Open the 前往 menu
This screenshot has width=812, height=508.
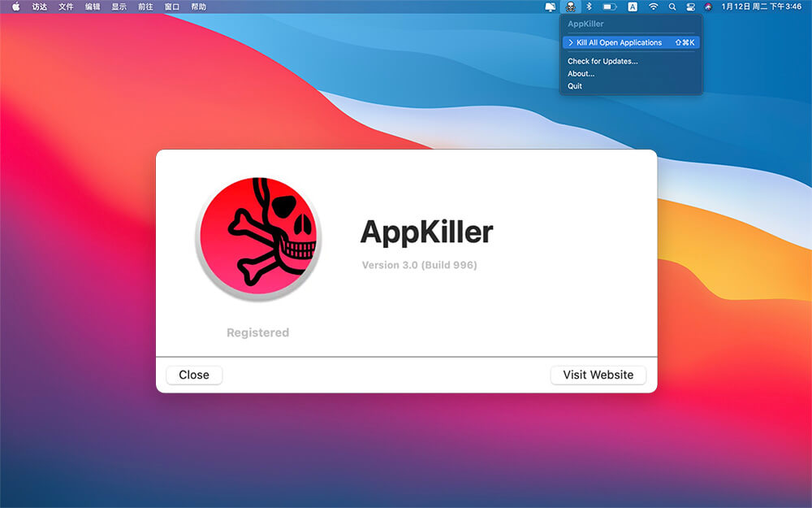coord(145,7)
